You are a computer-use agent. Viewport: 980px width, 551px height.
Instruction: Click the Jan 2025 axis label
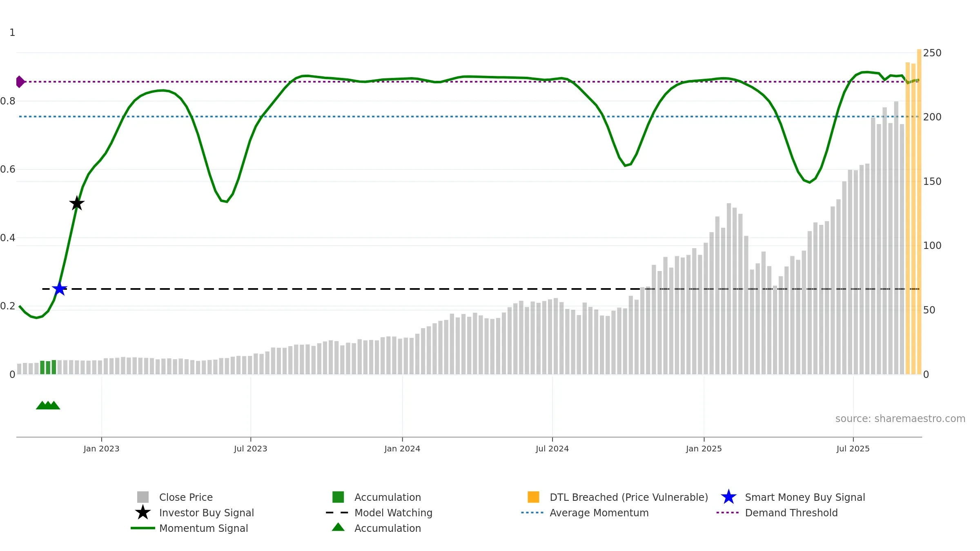704,449
